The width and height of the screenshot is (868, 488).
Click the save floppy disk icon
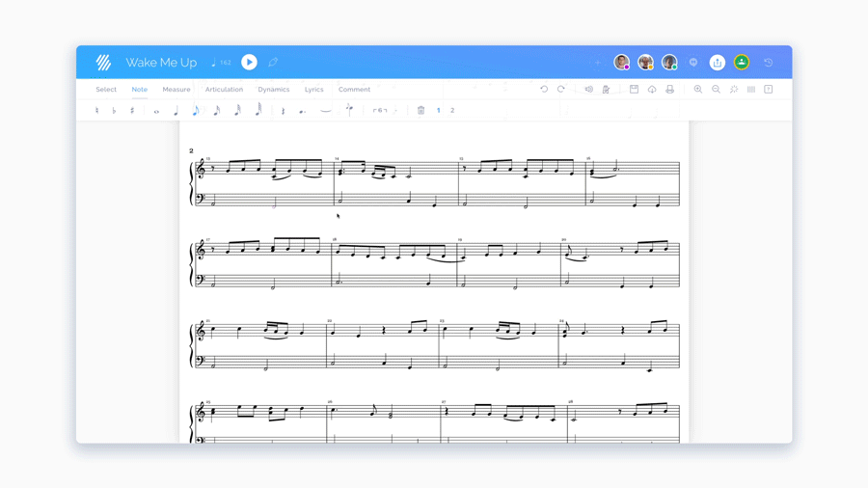point(635,89)
